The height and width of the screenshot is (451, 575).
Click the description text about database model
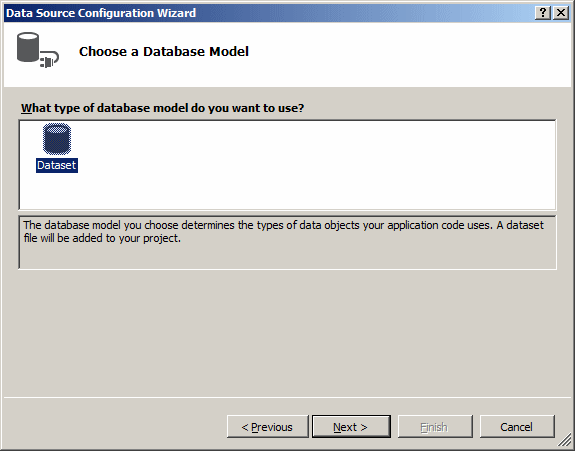[283, 232]
